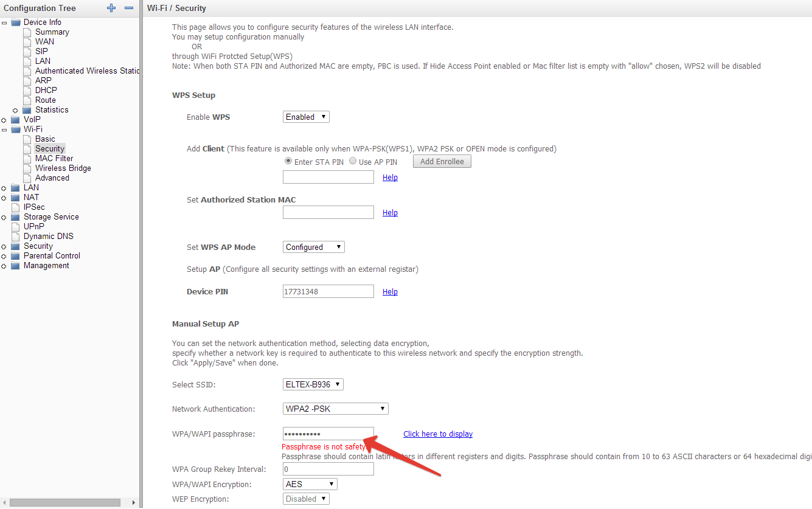Click the tree panel horizontal scrollbar
Viewport: 812px width, 509px height.
click(x=65, y=502)
